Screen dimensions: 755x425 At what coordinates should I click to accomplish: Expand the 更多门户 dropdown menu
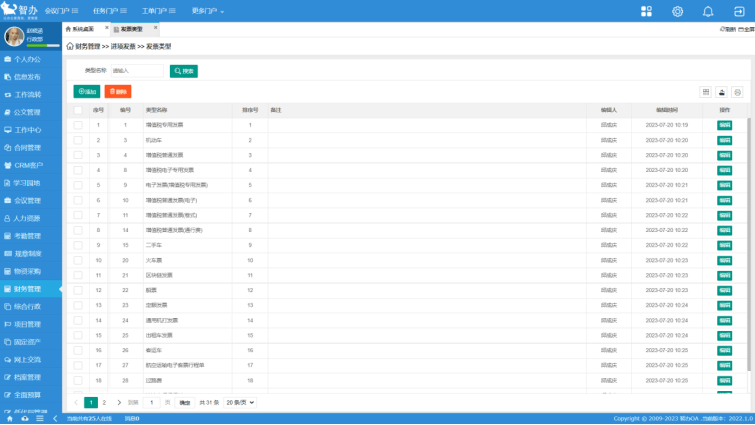(207, 11)
